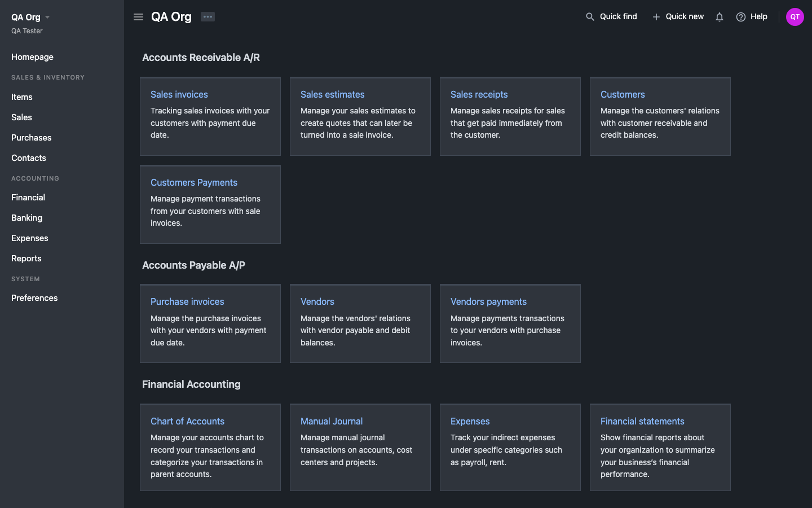Click the Quick new label
Image resolution: width=812 pixels, height=508 pixels.
point(685,16)
